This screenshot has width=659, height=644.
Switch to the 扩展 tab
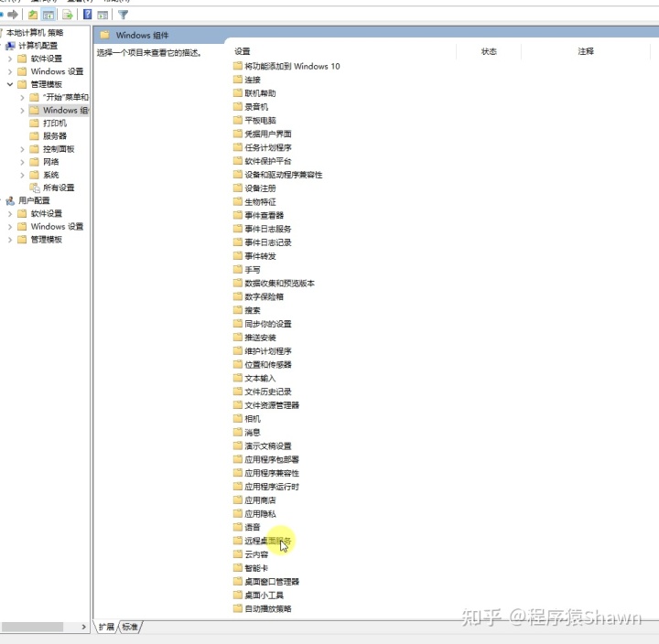(106, 627)
